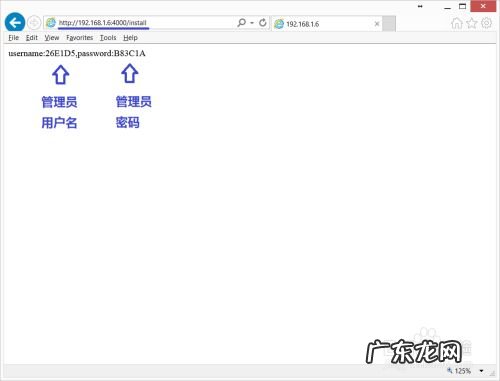Click the Refresh page icon

(263, 23)
